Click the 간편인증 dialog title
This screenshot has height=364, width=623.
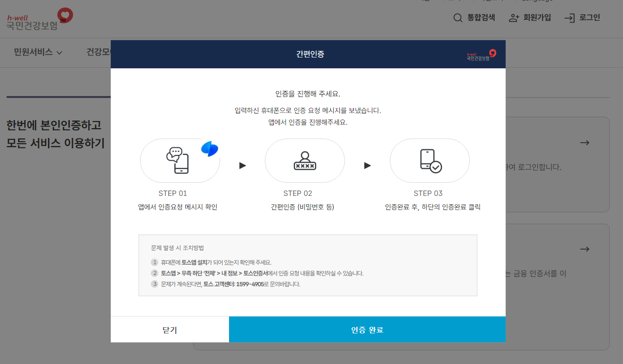[310, 54]
